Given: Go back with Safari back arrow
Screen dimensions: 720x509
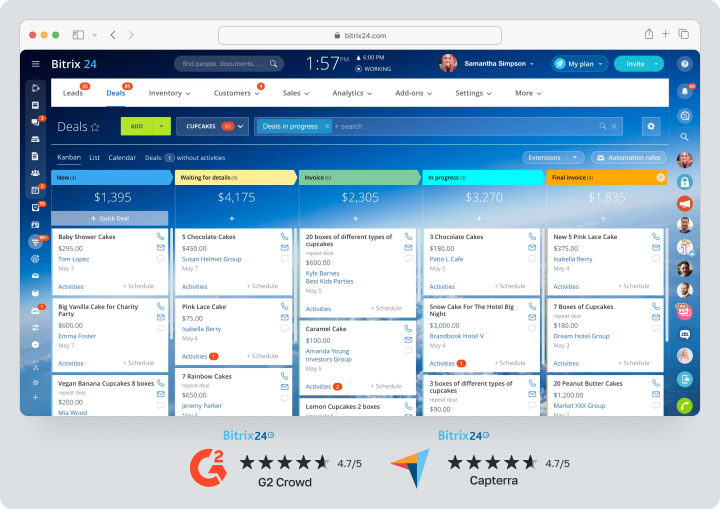Looking at the screenshot, I should click(x=113, y=35).
